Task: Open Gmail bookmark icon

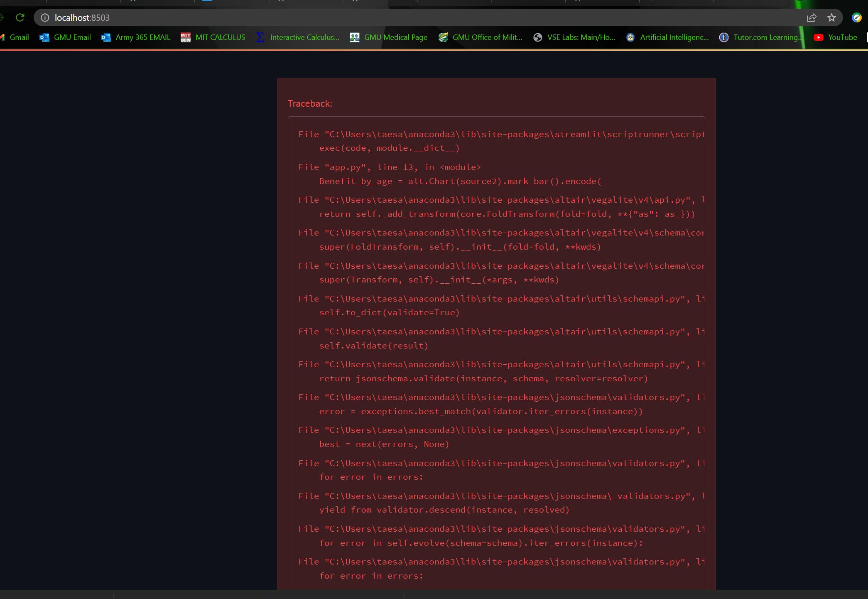Action: pyautogui.click(x=4, y=37)
